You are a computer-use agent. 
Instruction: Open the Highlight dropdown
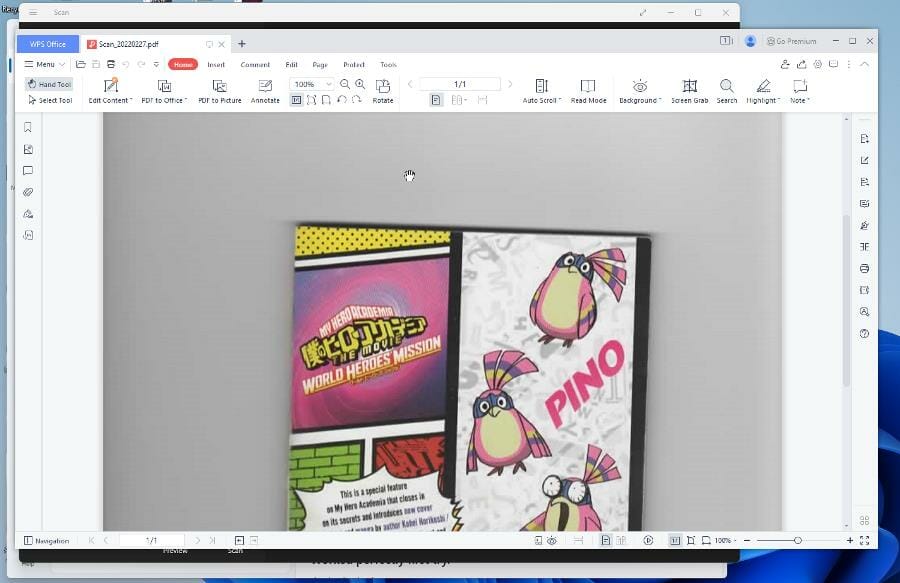pos(763,91)
